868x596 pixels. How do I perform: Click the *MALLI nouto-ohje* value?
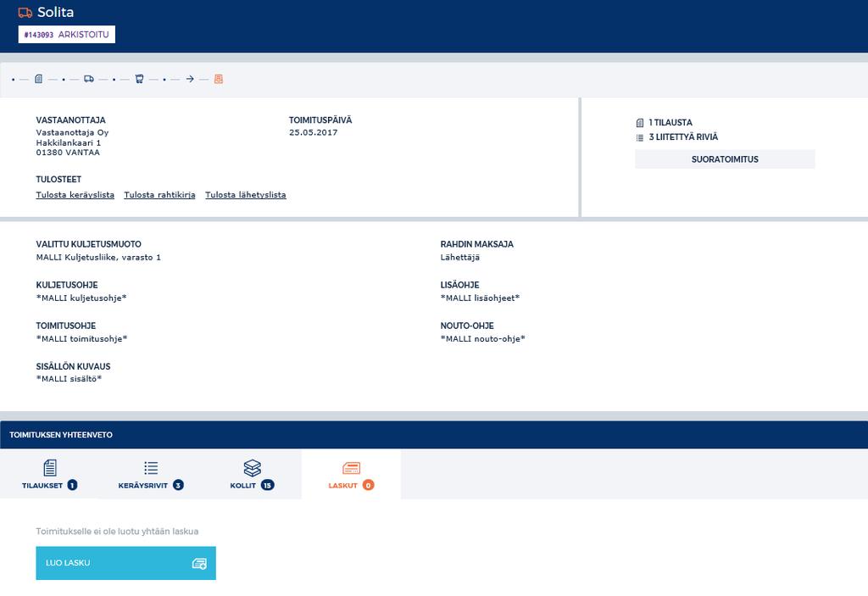tap(483, 338)
